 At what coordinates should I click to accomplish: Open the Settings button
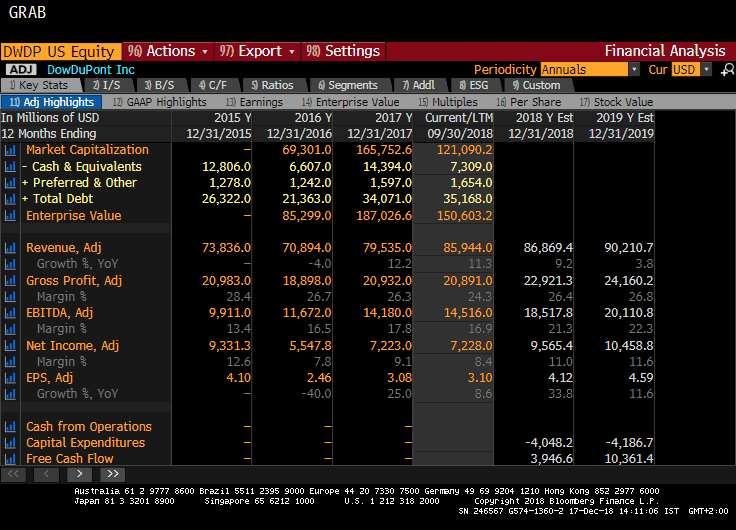pyautogui.click(x=342, y=51)
